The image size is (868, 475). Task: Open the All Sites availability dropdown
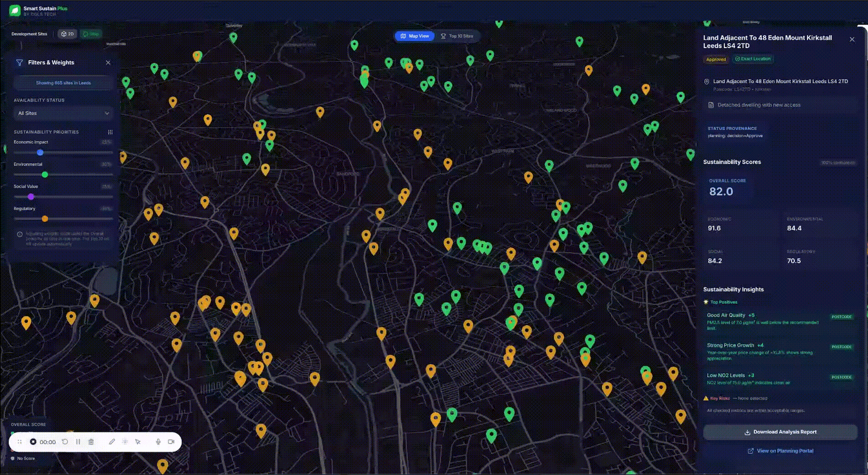click(63, 113)
